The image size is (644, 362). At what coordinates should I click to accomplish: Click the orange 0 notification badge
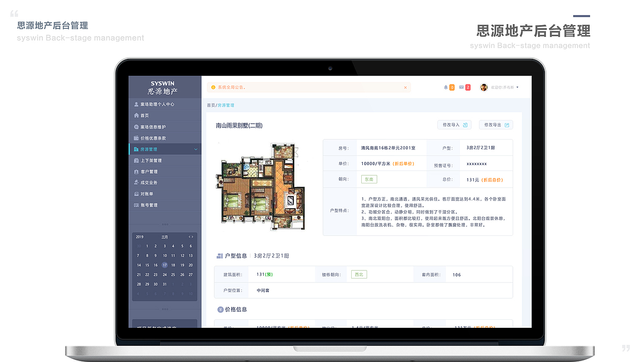452,87
